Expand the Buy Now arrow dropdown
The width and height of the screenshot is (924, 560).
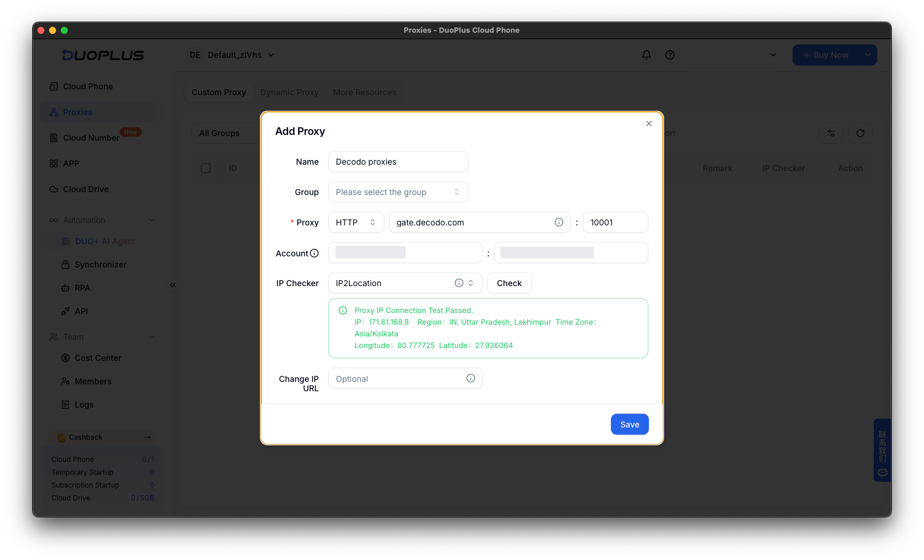point(868,55)
